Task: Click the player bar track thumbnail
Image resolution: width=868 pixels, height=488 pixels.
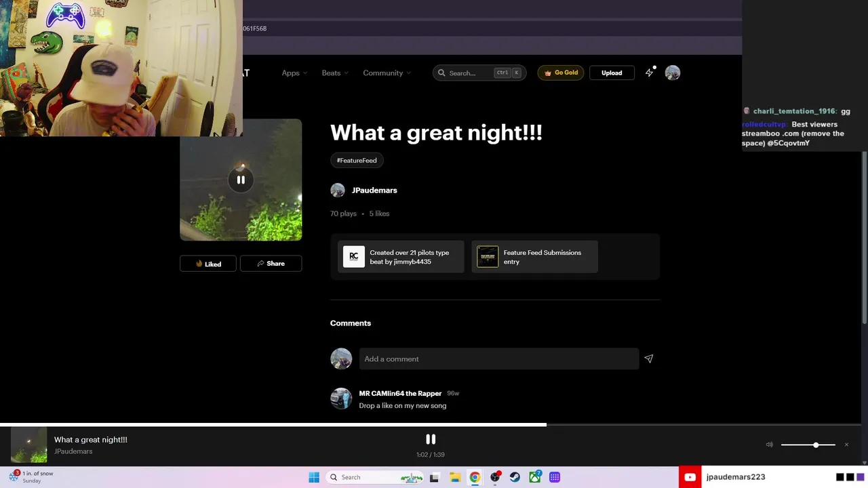Action: (29, 445)
